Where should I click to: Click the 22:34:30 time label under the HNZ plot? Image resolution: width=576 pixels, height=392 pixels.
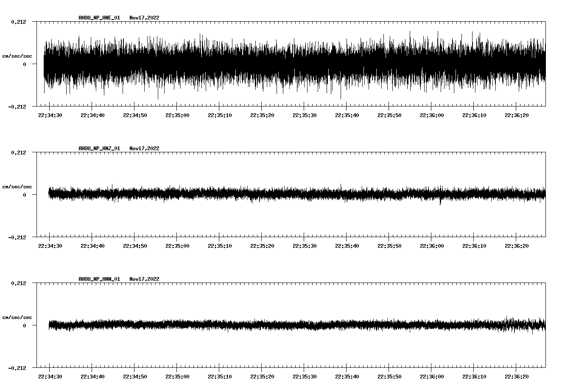point(50,246)
